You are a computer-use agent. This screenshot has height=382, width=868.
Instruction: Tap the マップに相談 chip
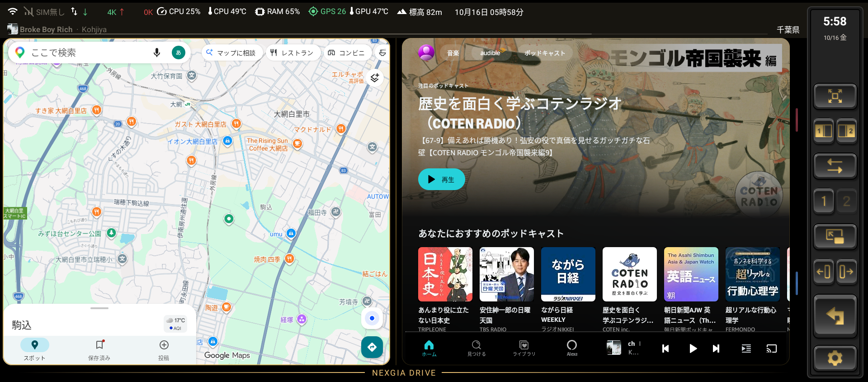[x=231, y=53]
